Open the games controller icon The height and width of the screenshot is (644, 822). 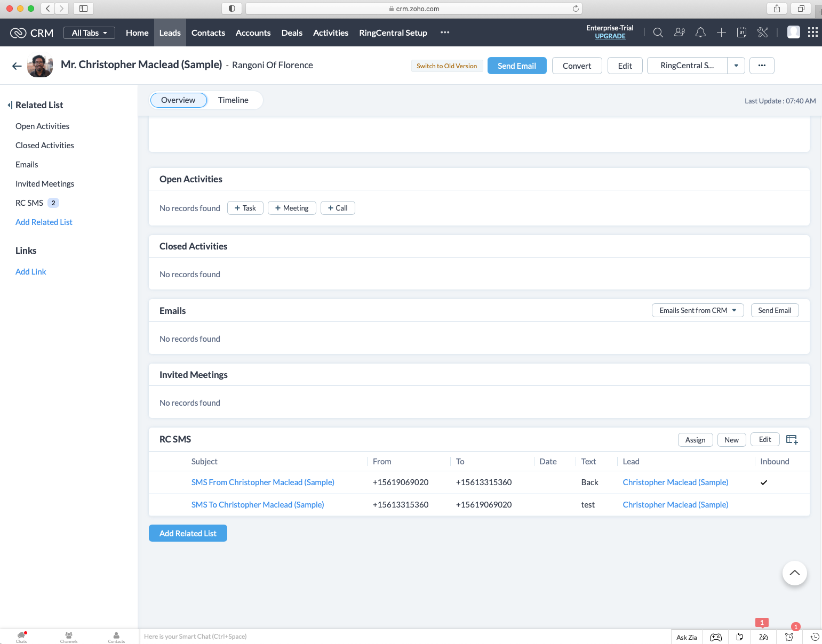pyautogui.click(x=715, y=637)
